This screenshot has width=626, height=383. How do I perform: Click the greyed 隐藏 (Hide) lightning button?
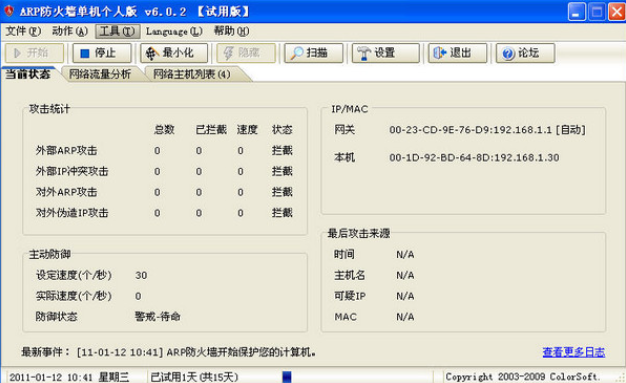point(246,53)
